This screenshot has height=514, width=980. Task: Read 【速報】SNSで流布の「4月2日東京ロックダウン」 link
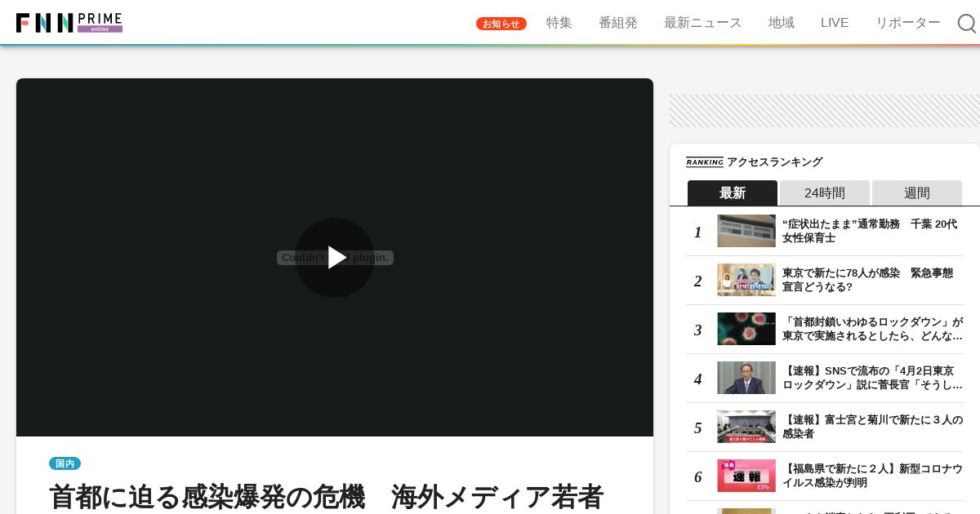click(x=872, y=378)
